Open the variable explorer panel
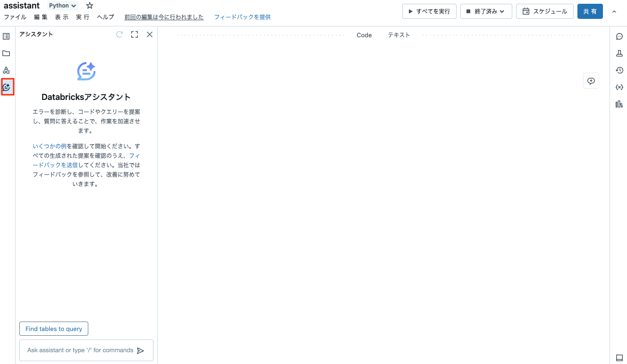Image resolution: width=627 pixels, height=364 pixels. [619, 87]
